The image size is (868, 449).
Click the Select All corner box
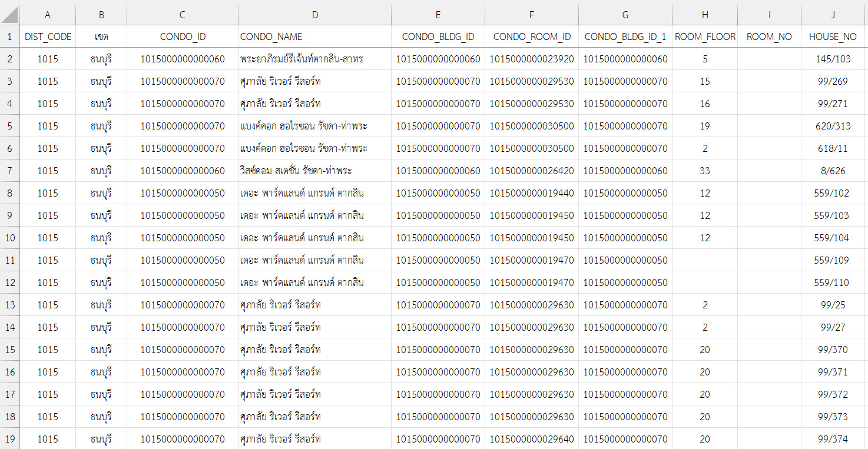[9, 14]
